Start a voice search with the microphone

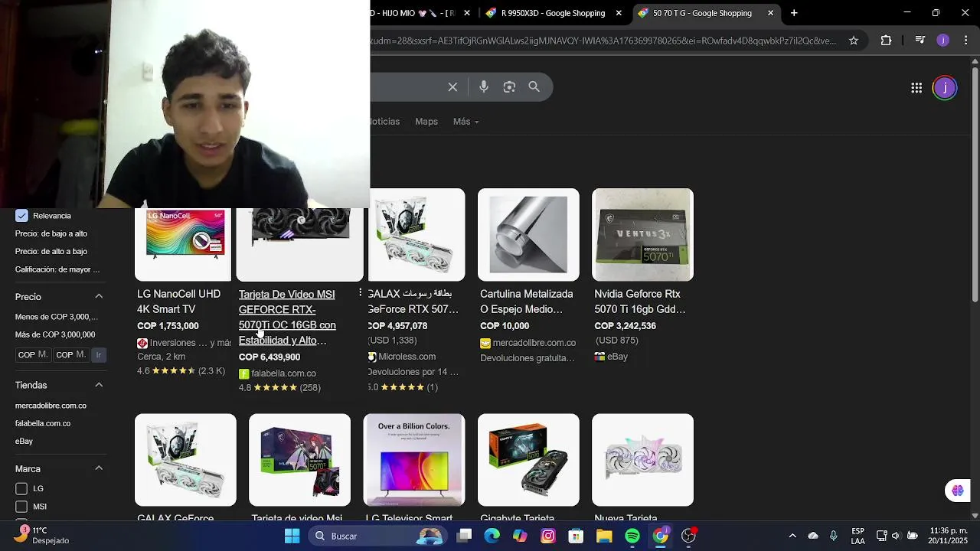coord(484,87)
